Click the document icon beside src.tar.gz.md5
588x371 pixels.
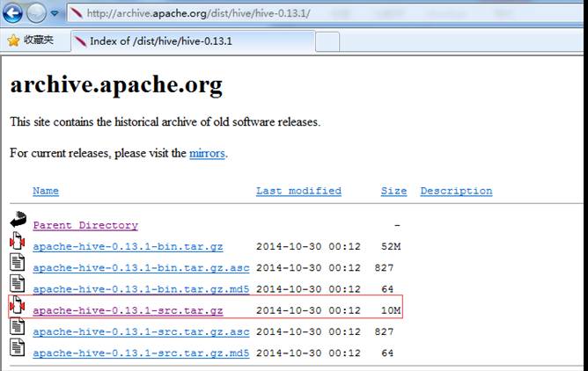click(18, 347)
